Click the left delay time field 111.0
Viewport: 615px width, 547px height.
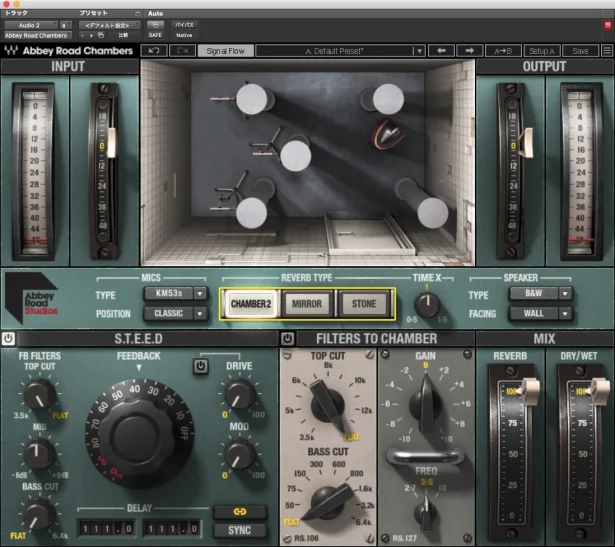(107, 529)
